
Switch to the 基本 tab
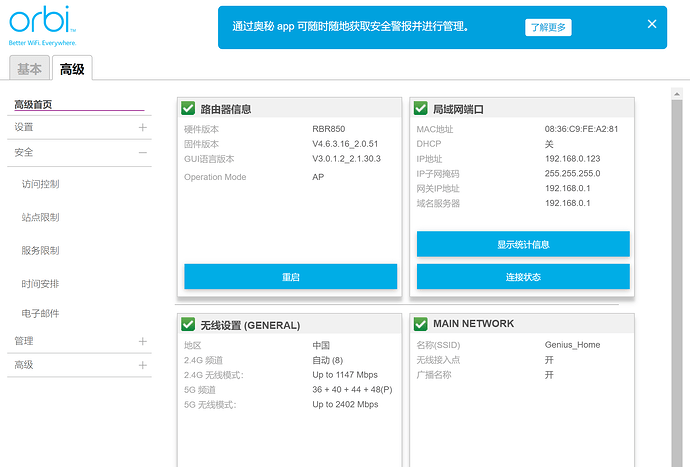(29, 69)
